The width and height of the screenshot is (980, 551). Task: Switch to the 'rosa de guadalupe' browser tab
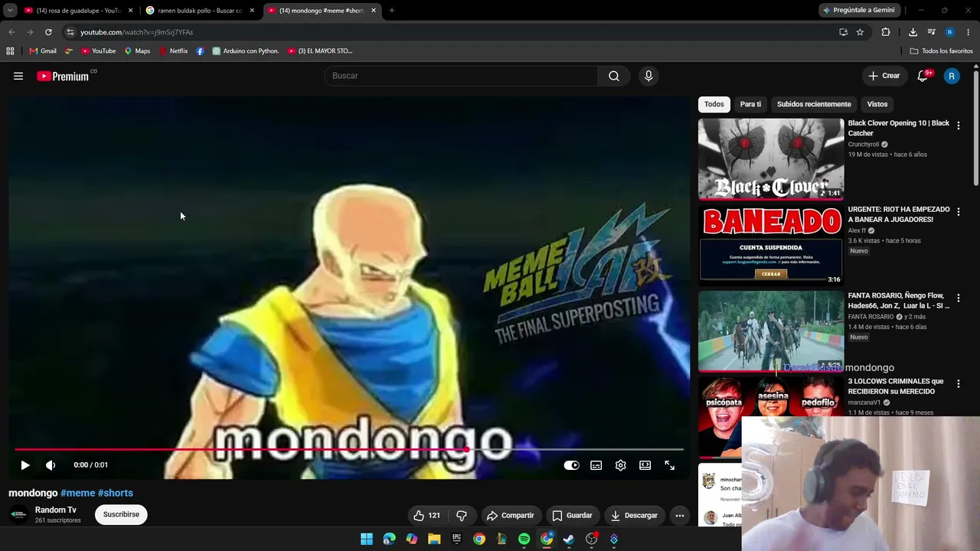tap(78, 11)
